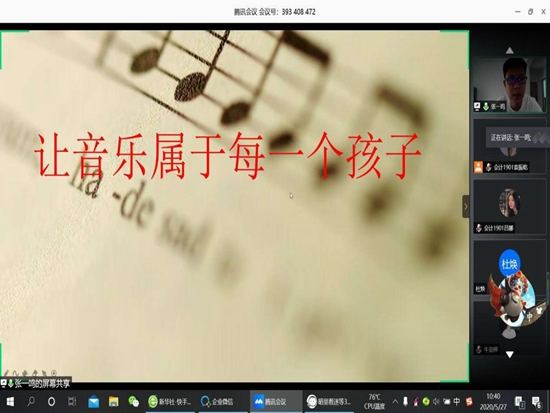Switch to 腾讯会议 taskbar button
Screen dimensions: 550x413
[276, 401]
